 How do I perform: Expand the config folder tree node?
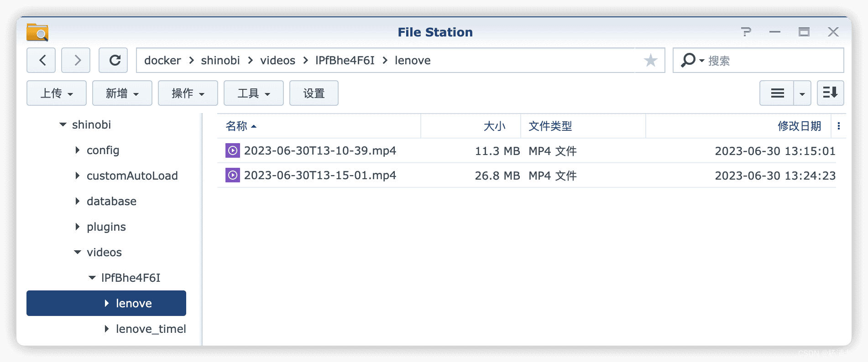coord(78,150)
